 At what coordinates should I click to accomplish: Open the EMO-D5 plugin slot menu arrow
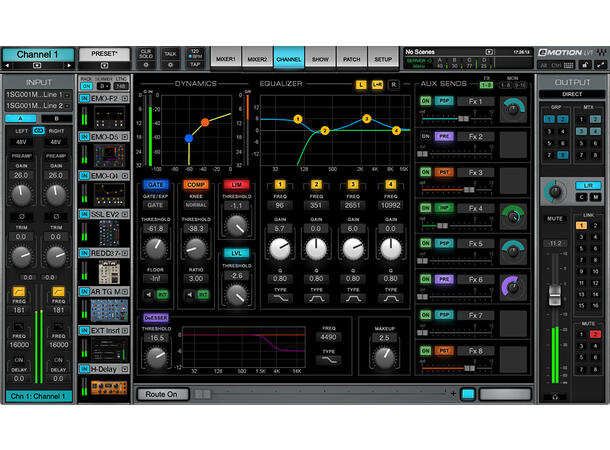(x=124, y=137)
